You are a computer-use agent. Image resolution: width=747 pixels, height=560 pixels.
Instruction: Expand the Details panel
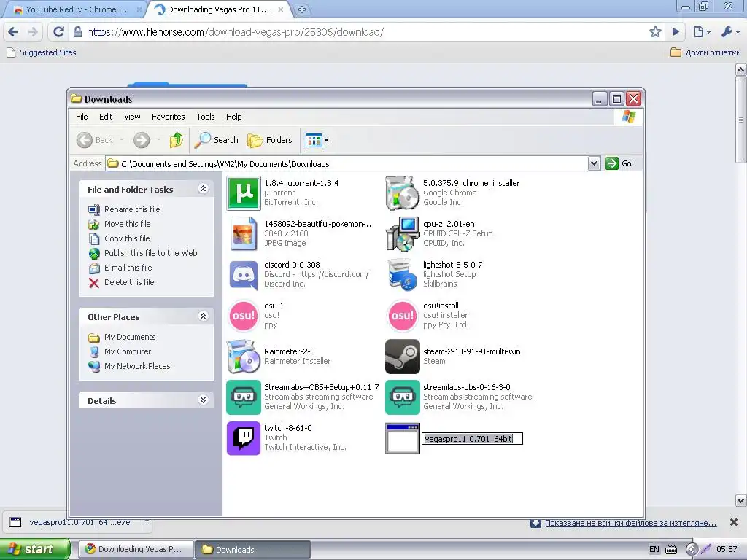pyautogui.click(x=203, y=400)
